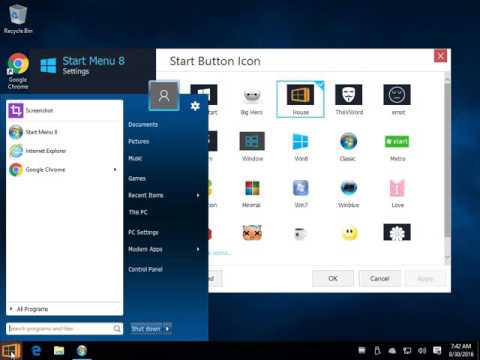Open Screenshot app from start menu
The width and height of the screenshot is (480, 360).
[65, 110]
